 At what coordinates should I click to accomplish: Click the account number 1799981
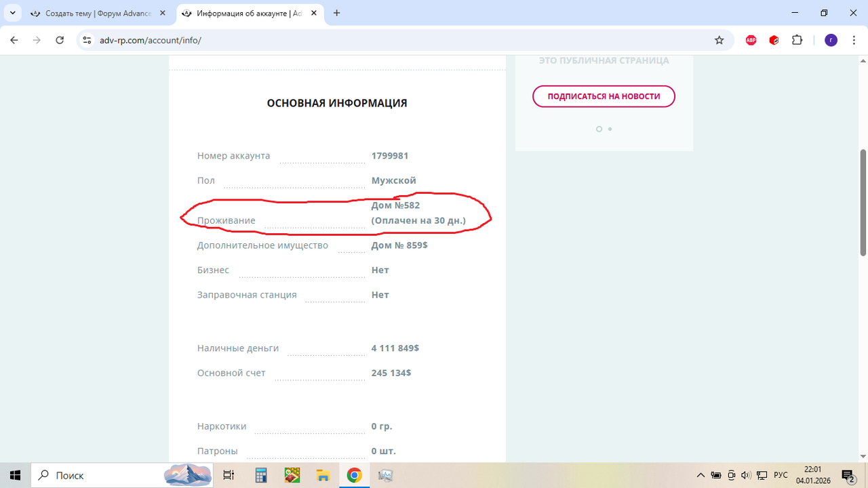click(390, 156)
